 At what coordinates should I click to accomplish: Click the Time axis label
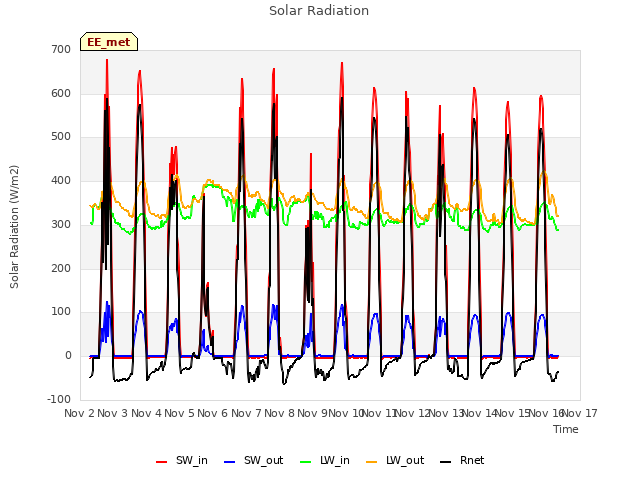pos(566,429)
